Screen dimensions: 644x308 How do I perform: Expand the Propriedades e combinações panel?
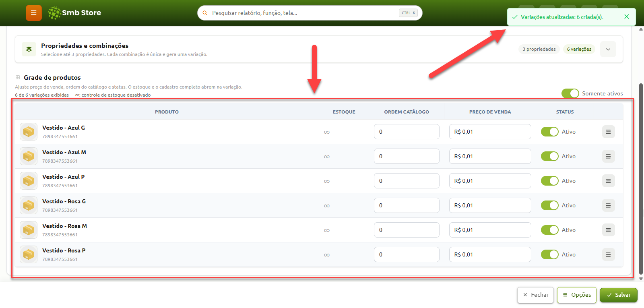click(x=608, y=49)
